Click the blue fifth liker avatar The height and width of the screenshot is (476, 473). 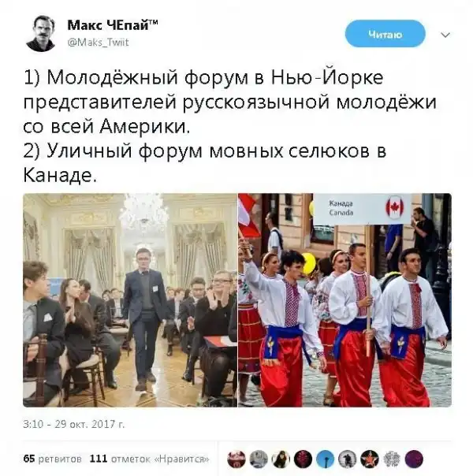[325, 459]
